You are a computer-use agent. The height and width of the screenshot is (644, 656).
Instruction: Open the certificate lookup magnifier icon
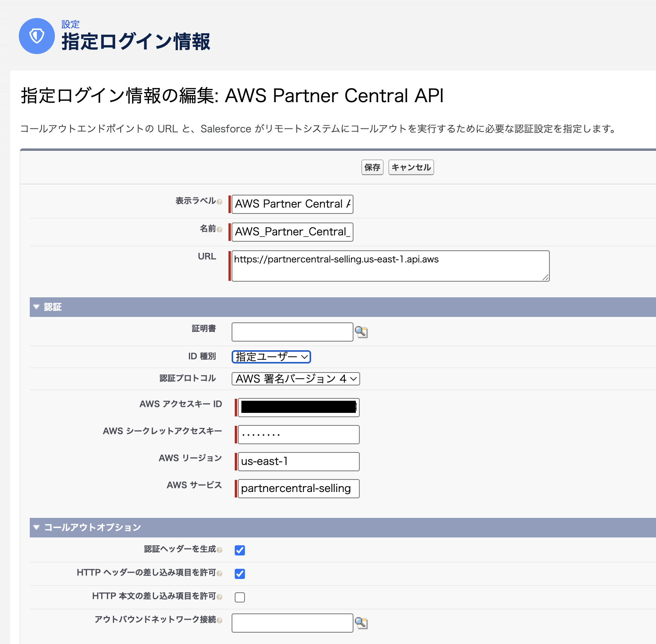click(361, 332)
